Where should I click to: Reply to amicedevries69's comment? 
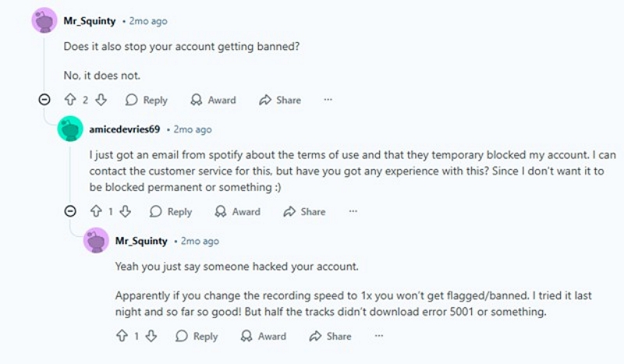pos(171,211)
